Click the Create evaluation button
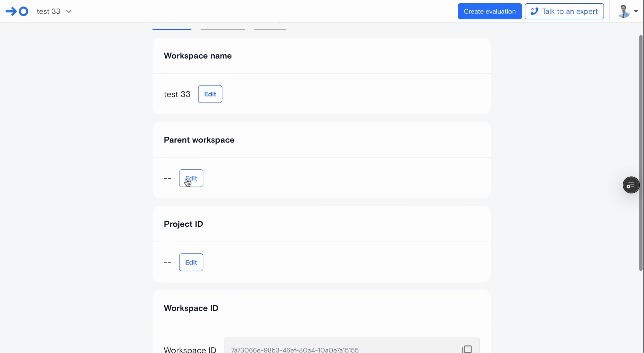Viewport: 644px width, 353px height. point(489,11)
